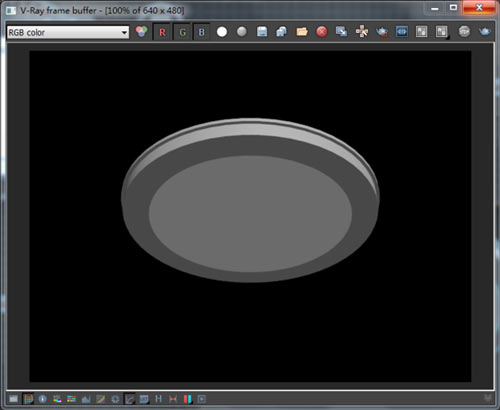This screenshot has height=410, width=500.
Task: Toggle exposure correction round icon
Action: (115, 399)
